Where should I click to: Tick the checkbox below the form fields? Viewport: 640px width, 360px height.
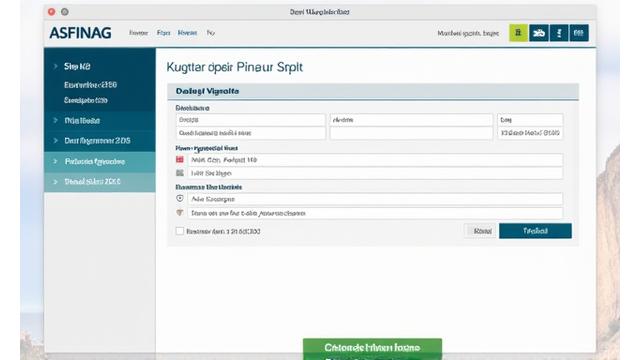[180, 231]
